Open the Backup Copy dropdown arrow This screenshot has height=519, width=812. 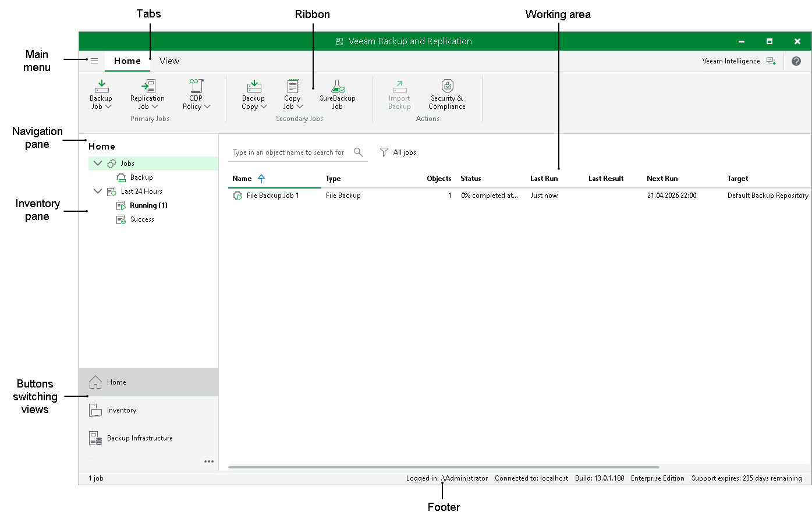(264, 106)
